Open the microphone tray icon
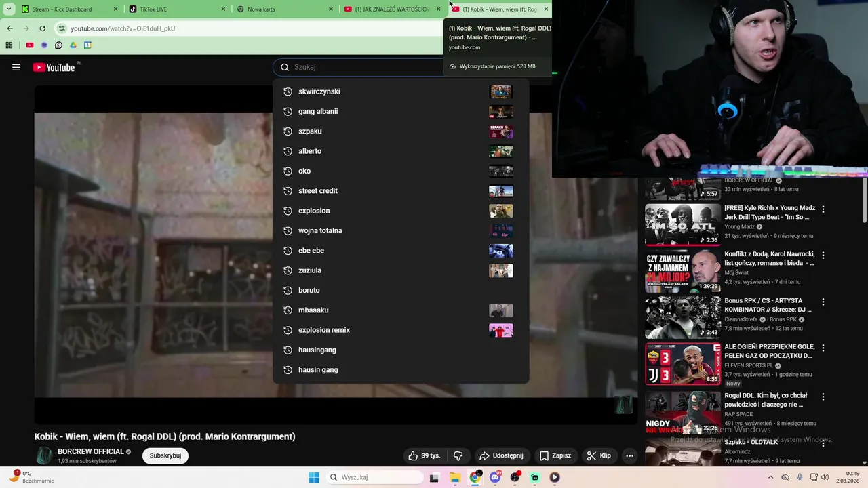Viewport: 868px width, 488px height. [x=800, y=477]
